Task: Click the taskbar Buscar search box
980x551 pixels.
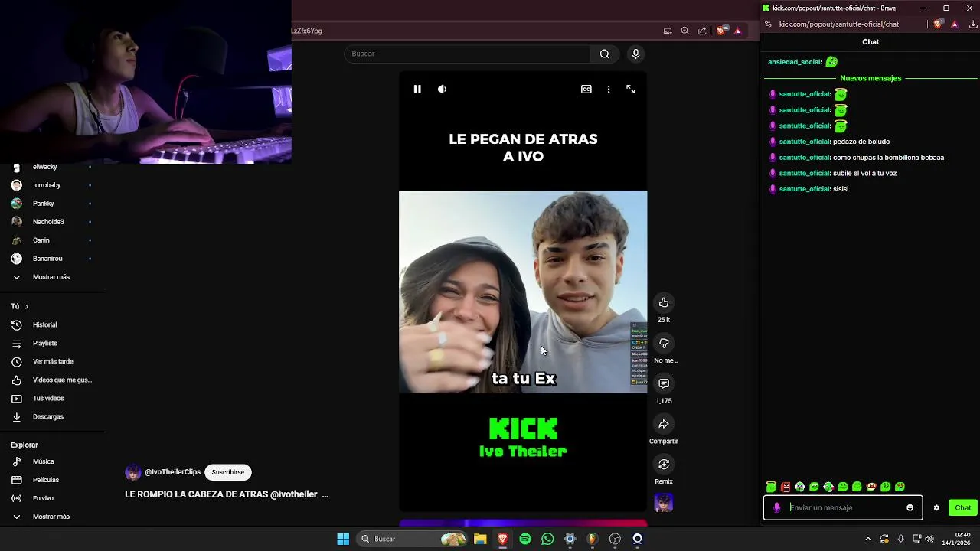Action: click(413, 539)
